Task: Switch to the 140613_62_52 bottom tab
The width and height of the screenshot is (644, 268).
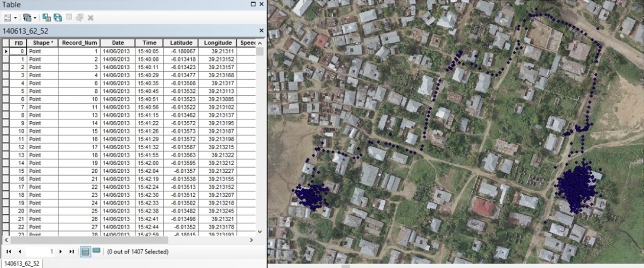Action: pyautogui.click(x=22, y=264)
